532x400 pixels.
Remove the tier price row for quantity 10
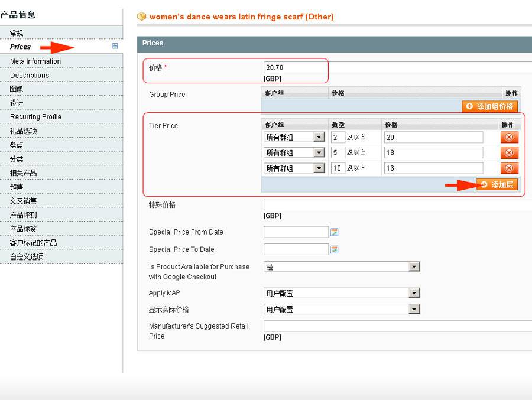(x=509, y=168)
